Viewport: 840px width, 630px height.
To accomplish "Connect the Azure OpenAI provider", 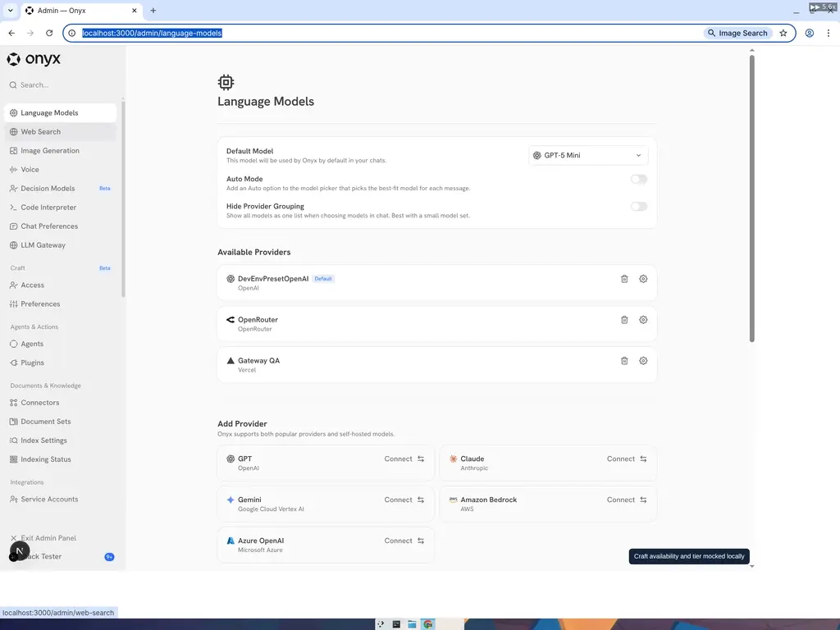I will [x=404, y=541].
